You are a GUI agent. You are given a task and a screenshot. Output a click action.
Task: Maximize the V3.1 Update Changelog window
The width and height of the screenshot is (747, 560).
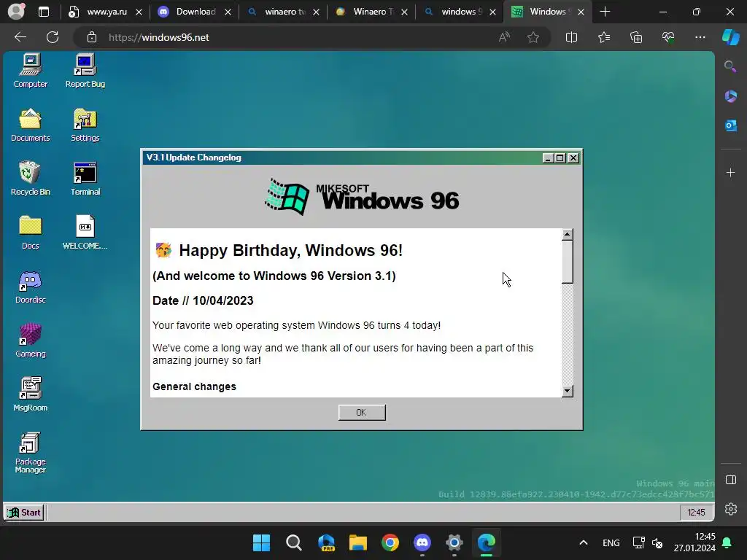coord(560,158)
